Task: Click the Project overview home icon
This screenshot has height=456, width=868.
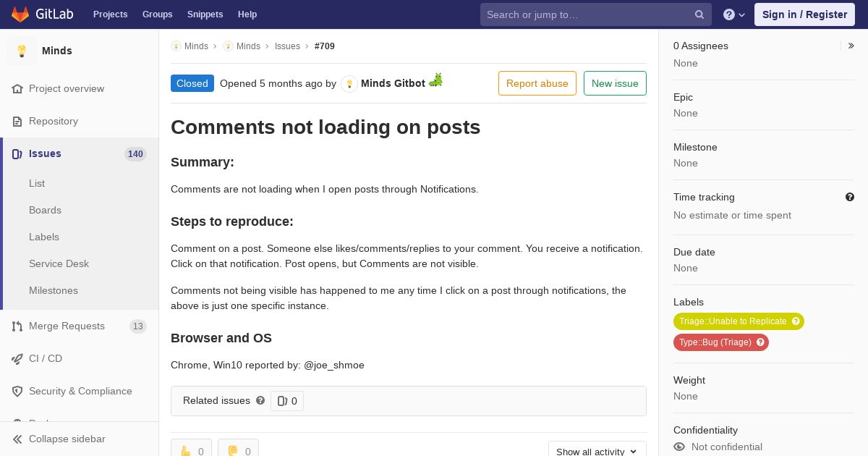Action: 17,88
